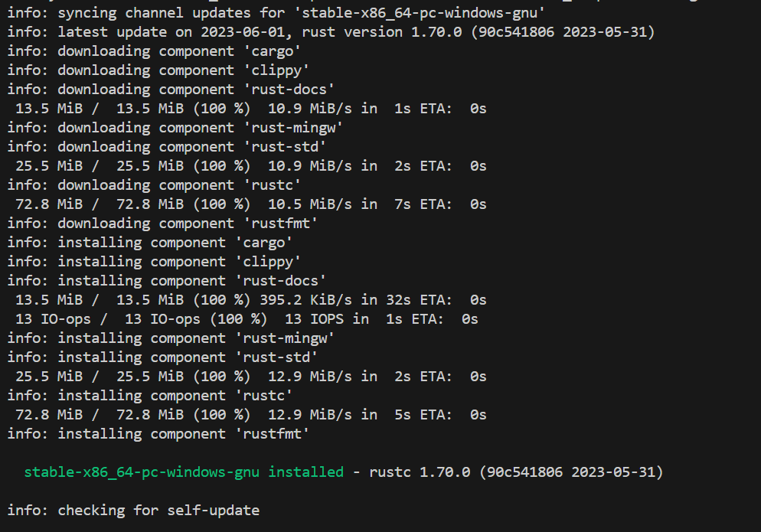
Task: Click 'installing component rust-std' line
Action: tap(162, 357)
